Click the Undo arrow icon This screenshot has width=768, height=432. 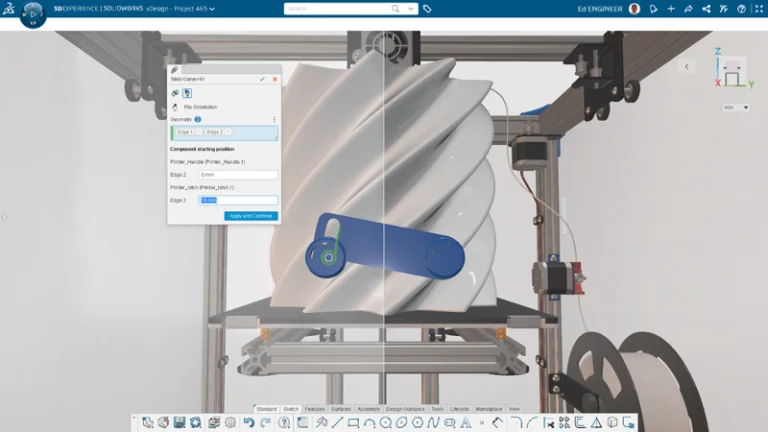pos(248,423)
